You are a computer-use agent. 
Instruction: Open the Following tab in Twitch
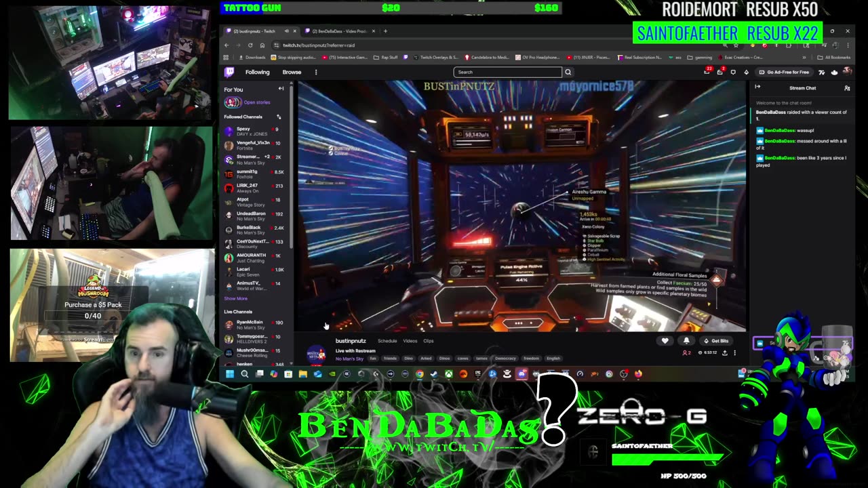258,72
